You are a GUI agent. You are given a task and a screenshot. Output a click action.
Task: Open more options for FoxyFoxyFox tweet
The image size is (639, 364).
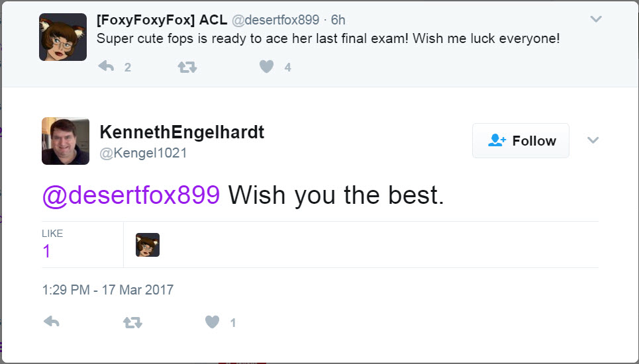[596, 19]
